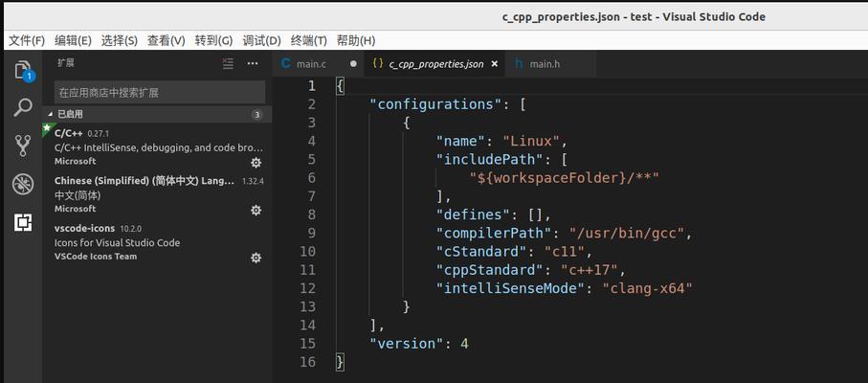The width and height of the screenshot is (868, 383).
Task: Click the "/usr/bin/gcc" compiler path value
Action: pos(627,233)
